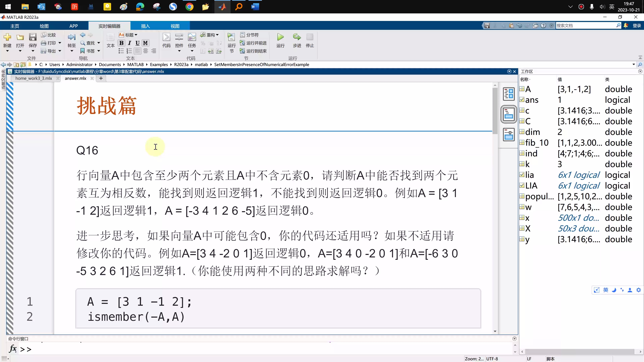Adjust zoom from the status bar zoom control

pos(474,358)
